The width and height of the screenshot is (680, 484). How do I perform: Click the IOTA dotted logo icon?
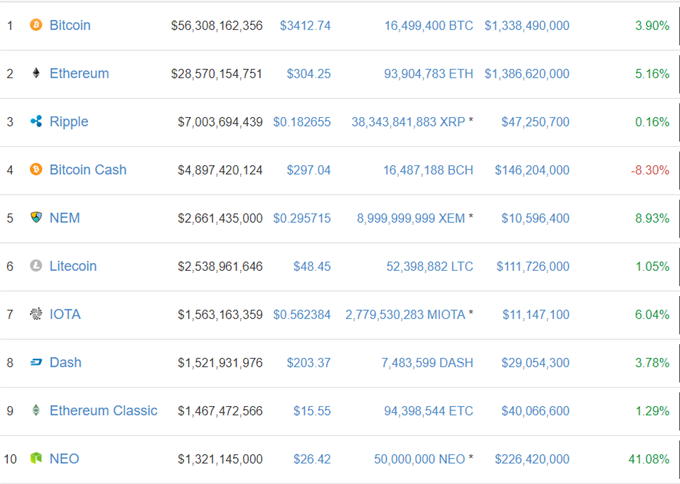(36, 314)
